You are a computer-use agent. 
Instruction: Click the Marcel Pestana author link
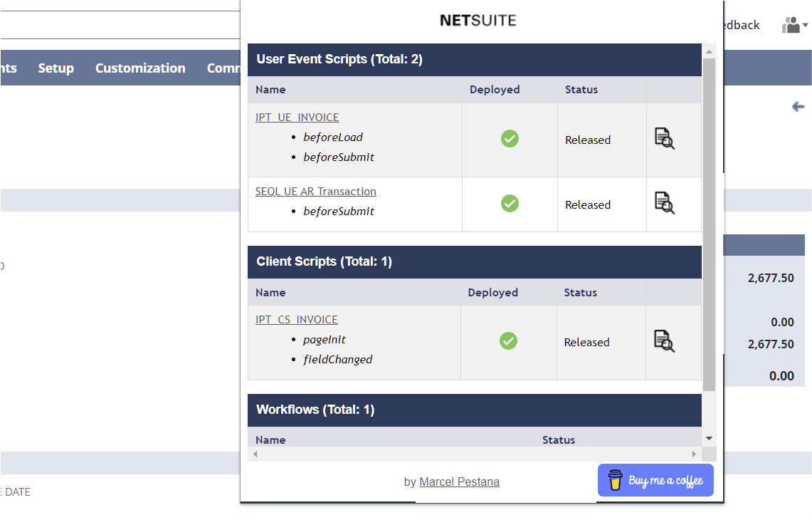(459, 482)
